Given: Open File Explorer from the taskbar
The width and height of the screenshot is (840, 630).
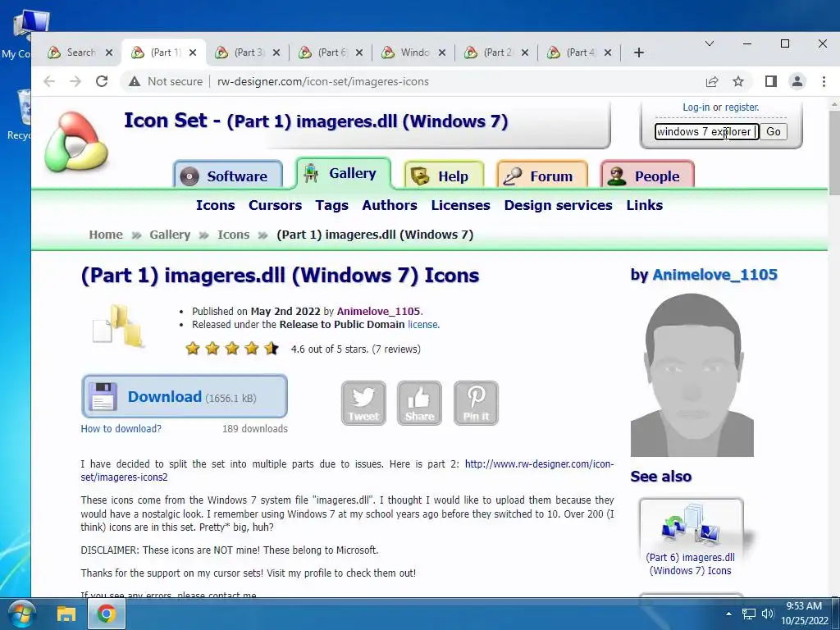Looking at the screenshot, I should tap(66, 614).
